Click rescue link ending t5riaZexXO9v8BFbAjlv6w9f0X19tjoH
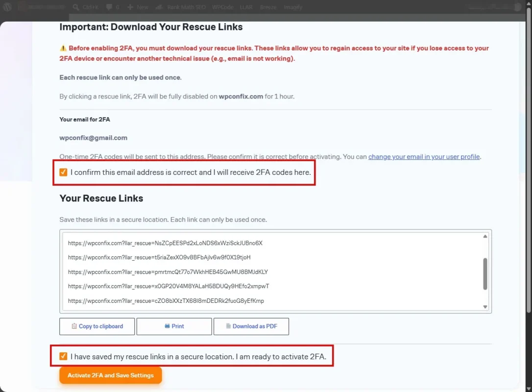This screenshot has width=532, height=392. [x=159, y=257]
